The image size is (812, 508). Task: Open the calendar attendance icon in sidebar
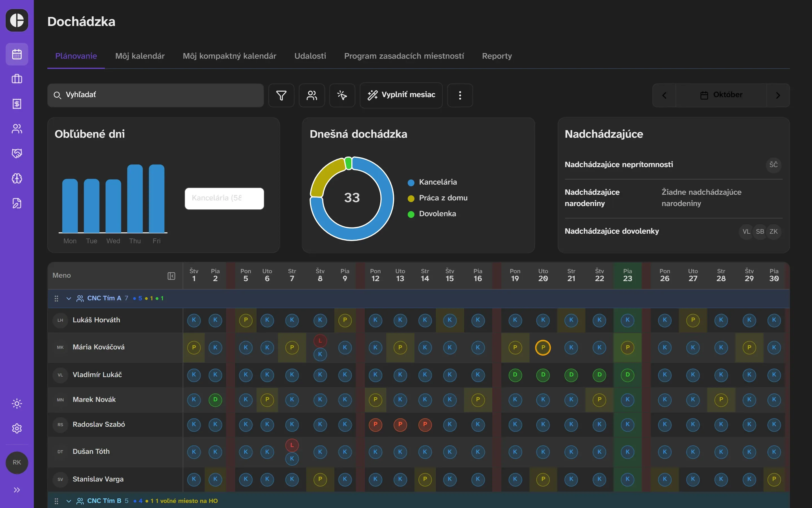17,54
